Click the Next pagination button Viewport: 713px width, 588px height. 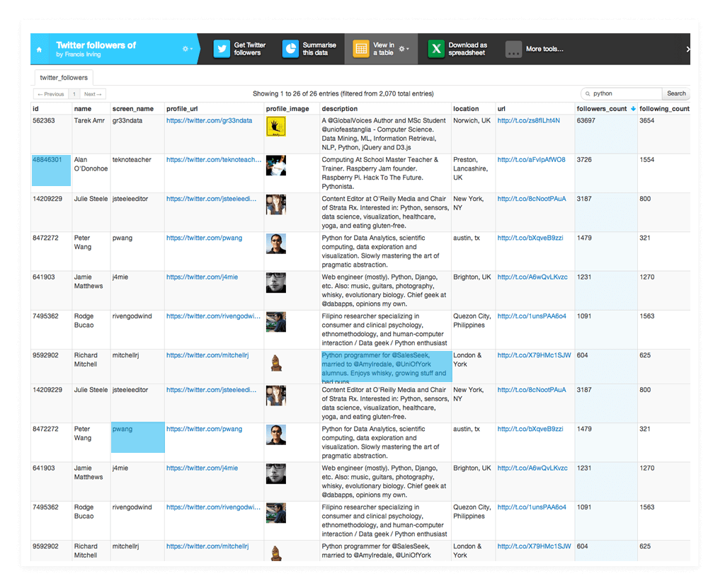tap(93, 94)
